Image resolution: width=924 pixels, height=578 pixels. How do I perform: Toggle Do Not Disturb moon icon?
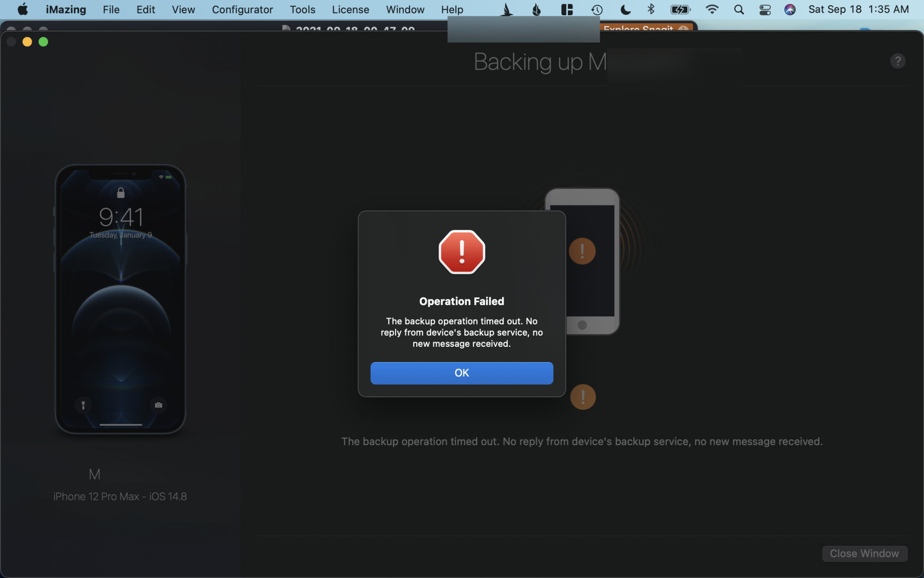click(x=625, y=10)
